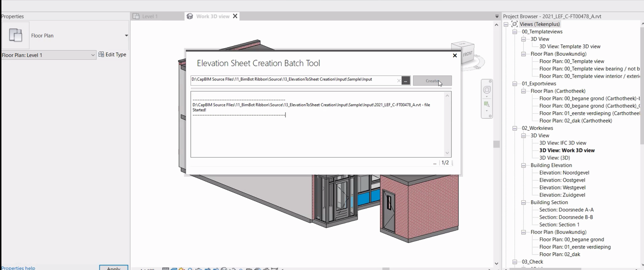The height and width of the screenshot is (270, 644).
Task: Click the Views (Tekenplus) browser icon
Action: (x=514, y=24)
